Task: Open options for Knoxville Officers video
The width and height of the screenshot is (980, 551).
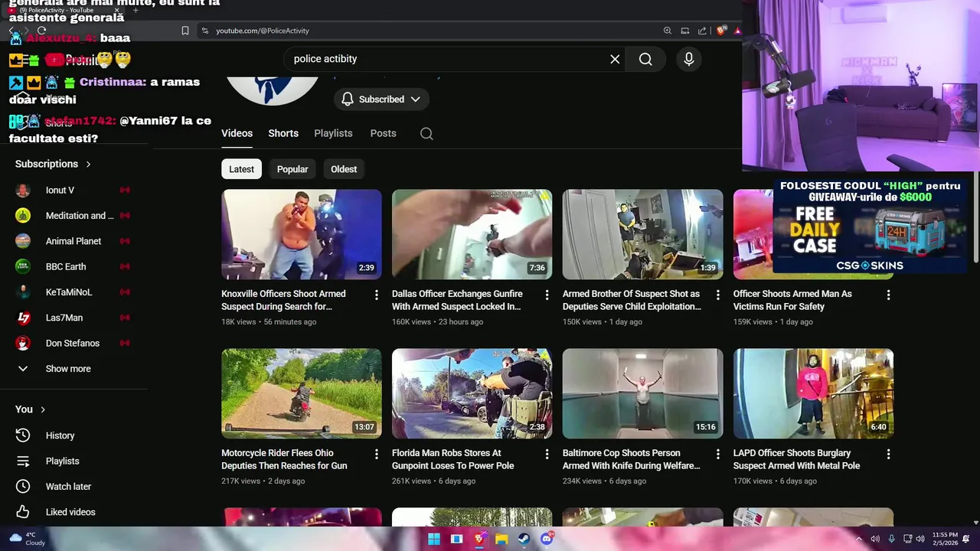Action: 376,295
